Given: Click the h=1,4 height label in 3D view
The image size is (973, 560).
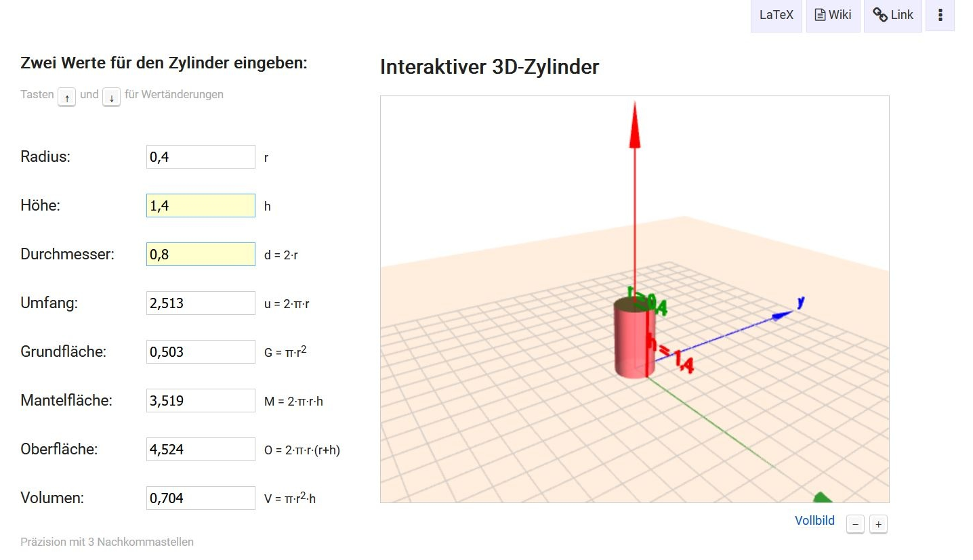Looking at the screenshot, I should pos(670,353).
